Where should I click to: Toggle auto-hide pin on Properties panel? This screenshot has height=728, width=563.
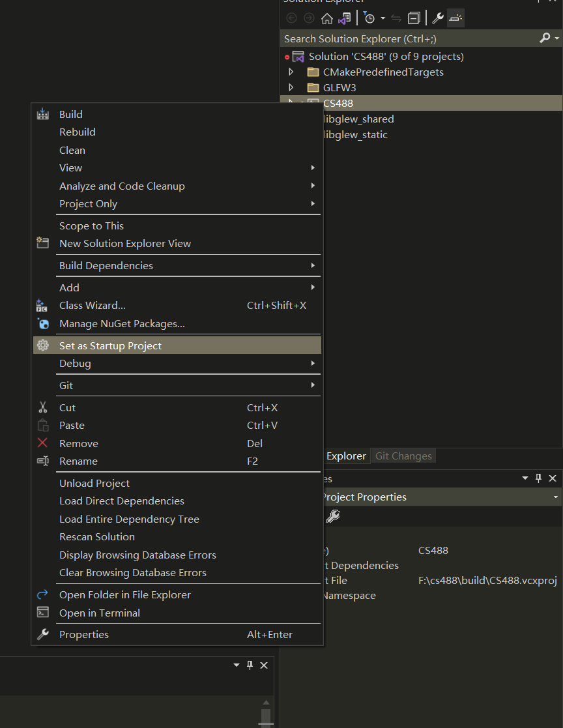point(538,478)
